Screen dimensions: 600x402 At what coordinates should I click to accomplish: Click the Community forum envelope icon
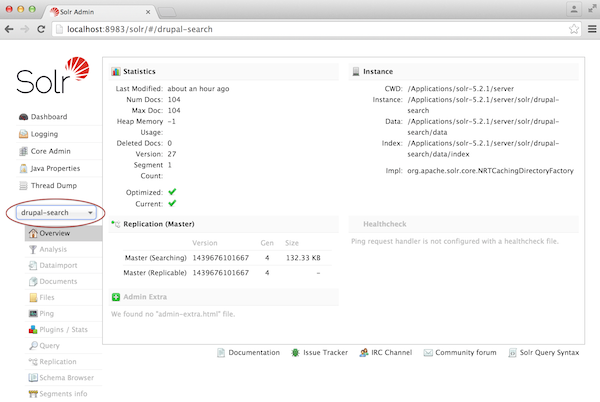(x=428, y=353)
